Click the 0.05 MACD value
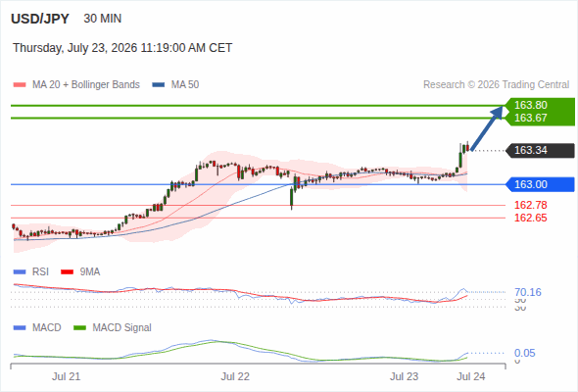 [525, 353]
